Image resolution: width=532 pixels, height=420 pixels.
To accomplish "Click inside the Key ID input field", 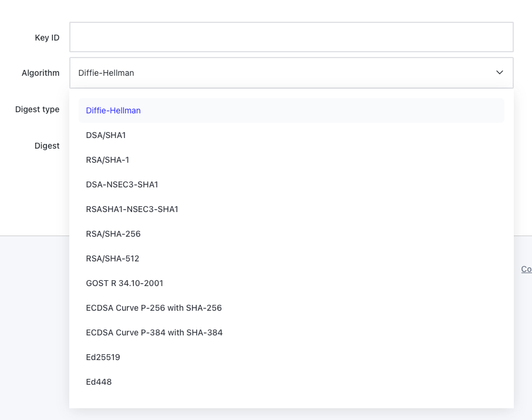I will [291, 36].
